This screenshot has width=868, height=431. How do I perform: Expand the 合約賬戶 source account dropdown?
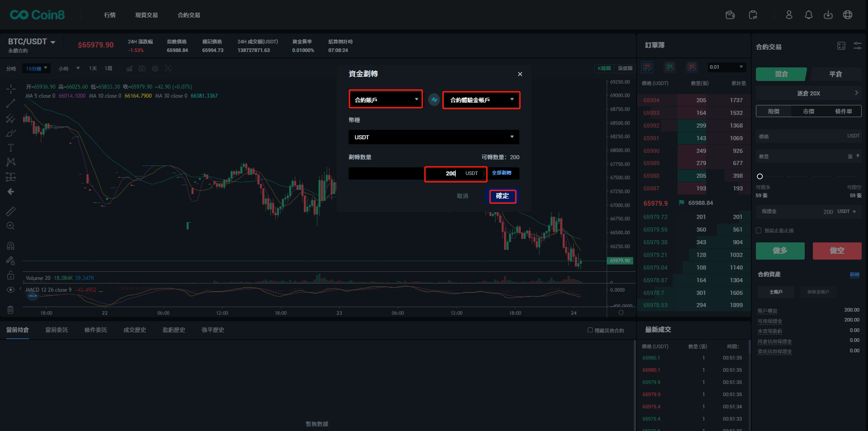386,99
